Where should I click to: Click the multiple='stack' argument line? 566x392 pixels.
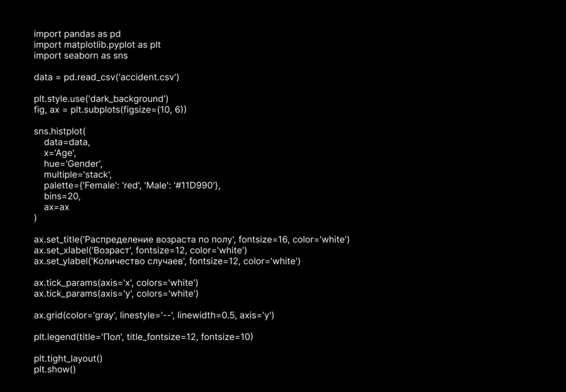pyautogui.click(x=77, y=175)
